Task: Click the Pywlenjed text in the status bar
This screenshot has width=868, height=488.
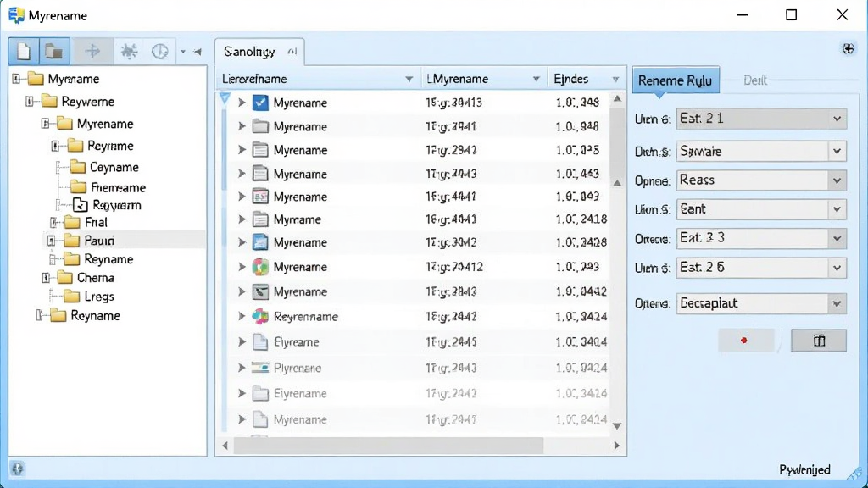Action: coord(804,469)
